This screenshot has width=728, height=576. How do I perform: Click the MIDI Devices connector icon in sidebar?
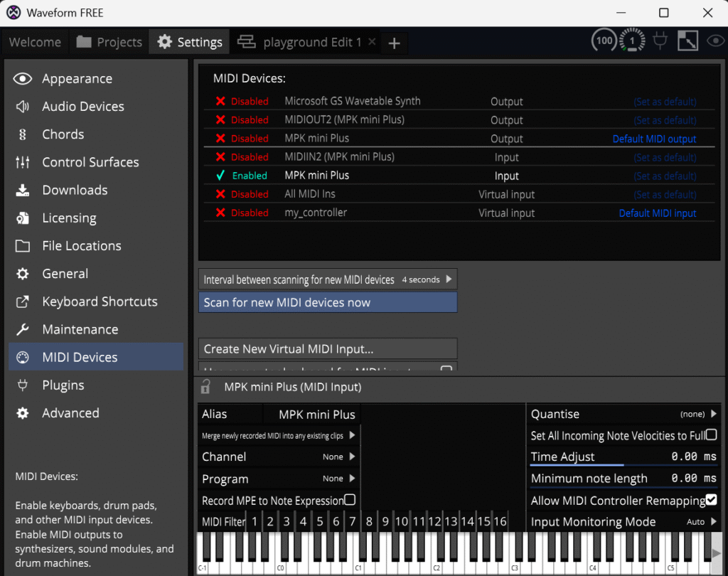(x=22, y=357)
